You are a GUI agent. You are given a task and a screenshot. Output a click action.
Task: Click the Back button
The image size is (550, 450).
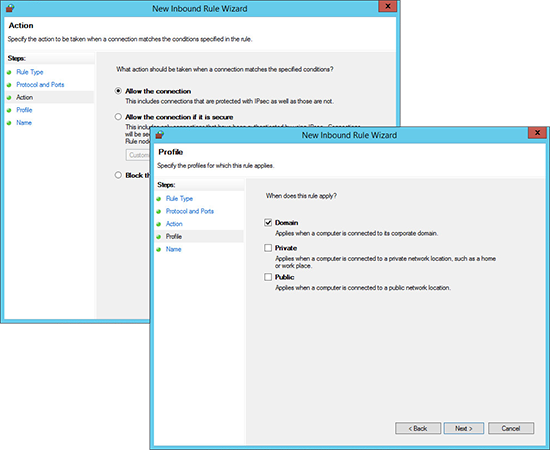[418, 428]
